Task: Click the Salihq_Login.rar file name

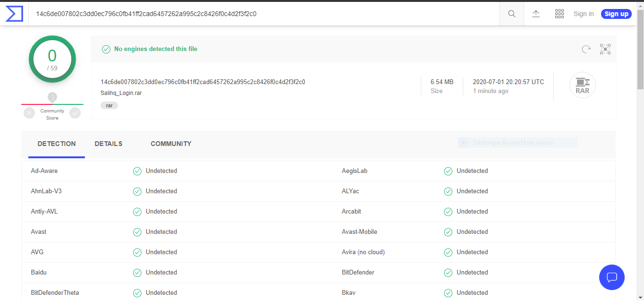Action: [x=121, y=93]
